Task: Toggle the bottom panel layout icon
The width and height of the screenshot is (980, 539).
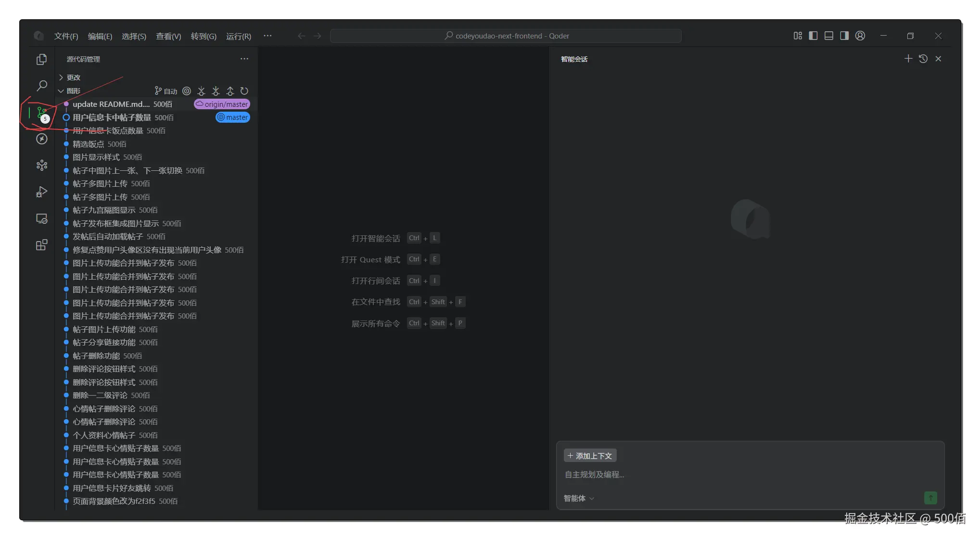Action: pos(828,36)
